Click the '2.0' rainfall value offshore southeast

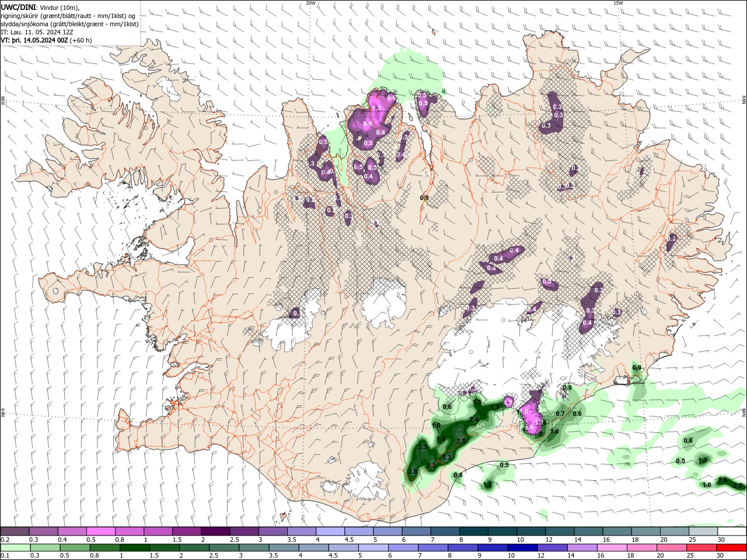738,485
